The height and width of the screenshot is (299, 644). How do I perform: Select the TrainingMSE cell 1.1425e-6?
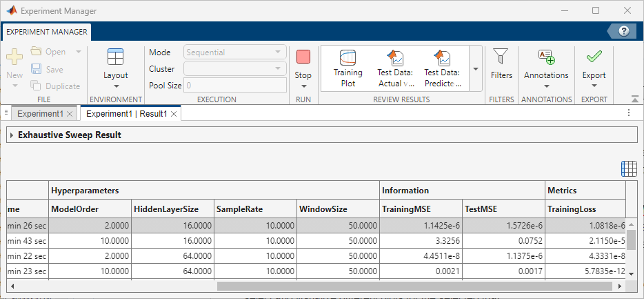(x=421, y=225)
